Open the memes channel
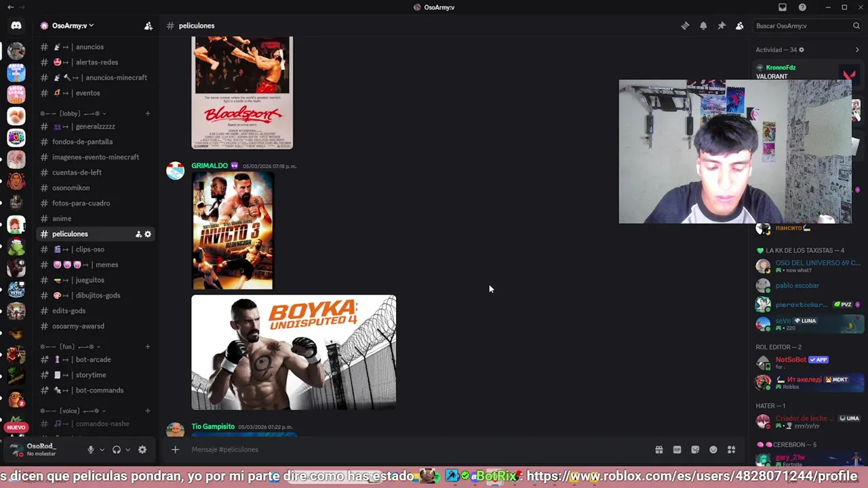Viewport: 868px width, 488px height. 96,264
